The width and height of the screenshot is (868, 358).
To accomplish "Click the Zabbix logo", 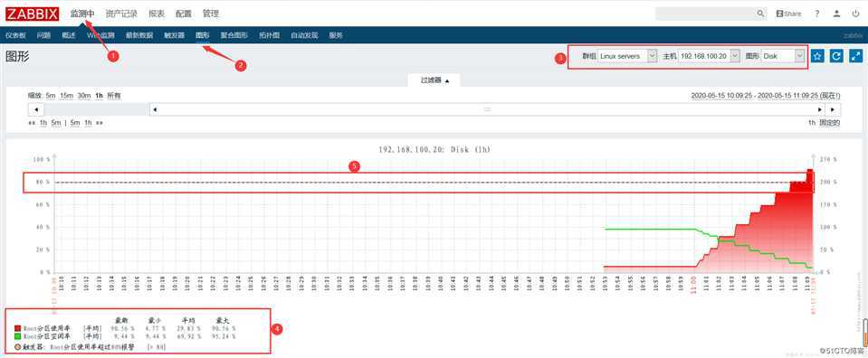I will 32,14.
